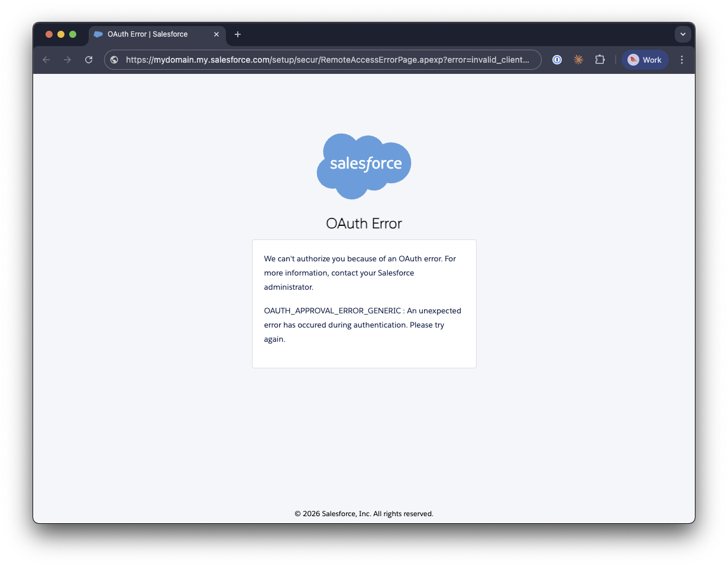Reload the OAuth error page
Image resolution: width=728 pixels, height=567 pixels.
[x=89, y=60]
